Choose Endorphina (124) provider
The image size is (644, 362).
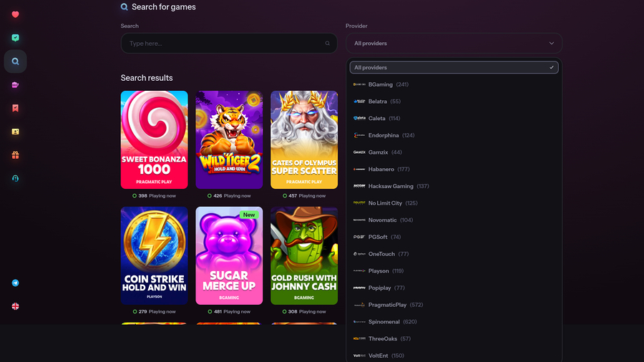click(454, 135)
